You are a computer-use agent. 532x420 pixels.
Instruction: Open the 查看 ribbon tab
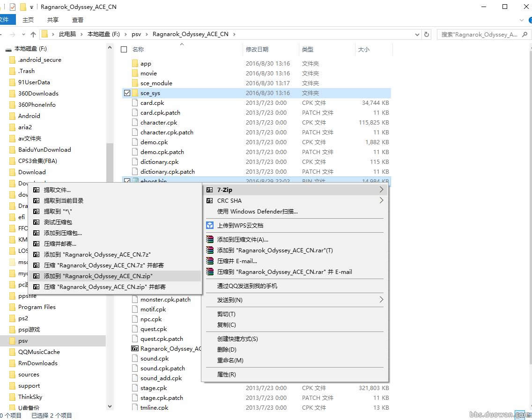(x=78, y=20)
